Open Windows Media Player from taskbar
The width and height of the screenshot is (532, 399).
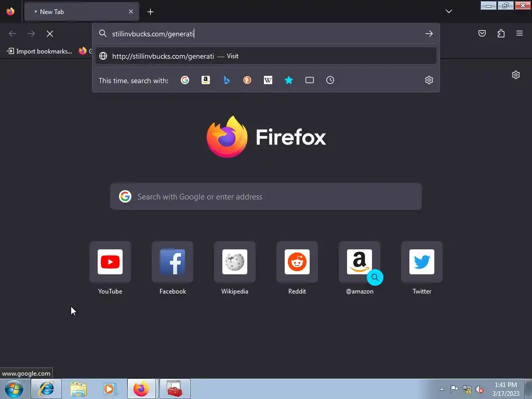pos(110,389)
